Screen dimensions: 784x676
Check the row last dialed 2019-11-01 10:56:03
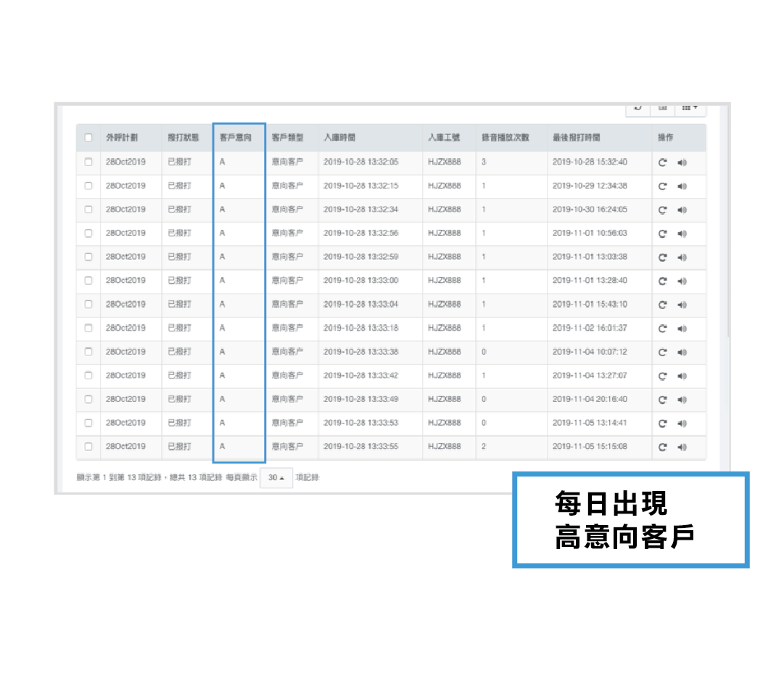coord(88,233)
